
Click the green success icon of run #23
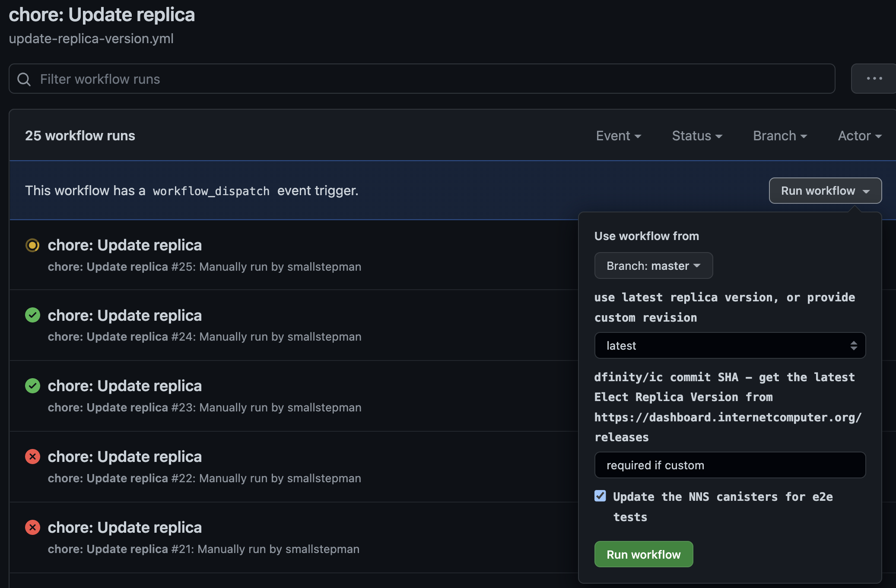pyautogui.click(x=32, y=386)
